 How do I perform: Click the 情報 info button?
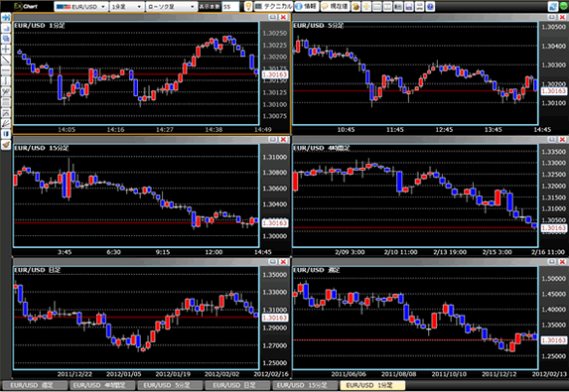[x=307, y=7]
